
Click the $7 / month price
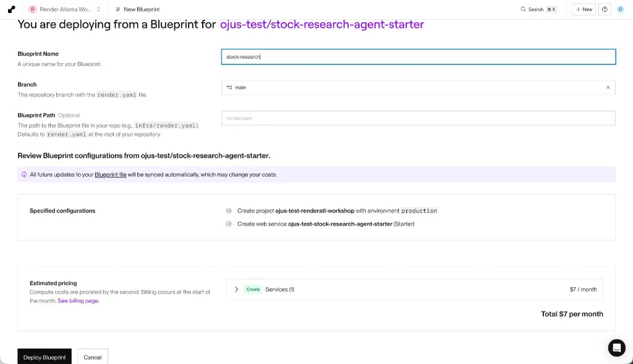(583, 289)
